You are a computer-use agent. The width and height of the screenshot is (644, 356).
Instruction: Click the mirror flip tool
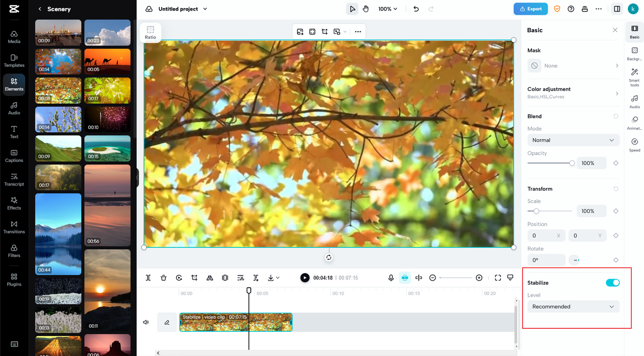(x=210, y=278)
